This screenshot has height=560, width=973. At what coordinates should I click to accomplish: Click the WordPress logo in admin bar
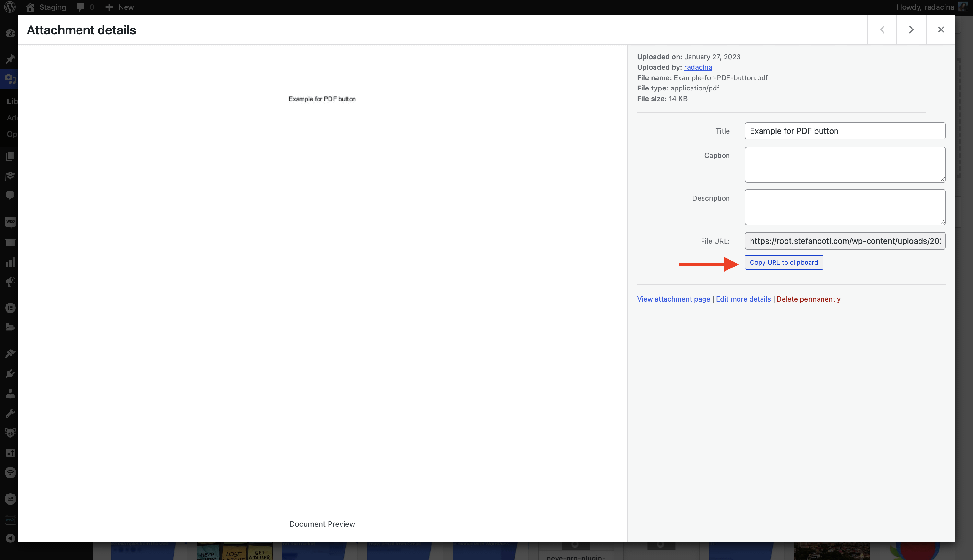click(10, 7)
